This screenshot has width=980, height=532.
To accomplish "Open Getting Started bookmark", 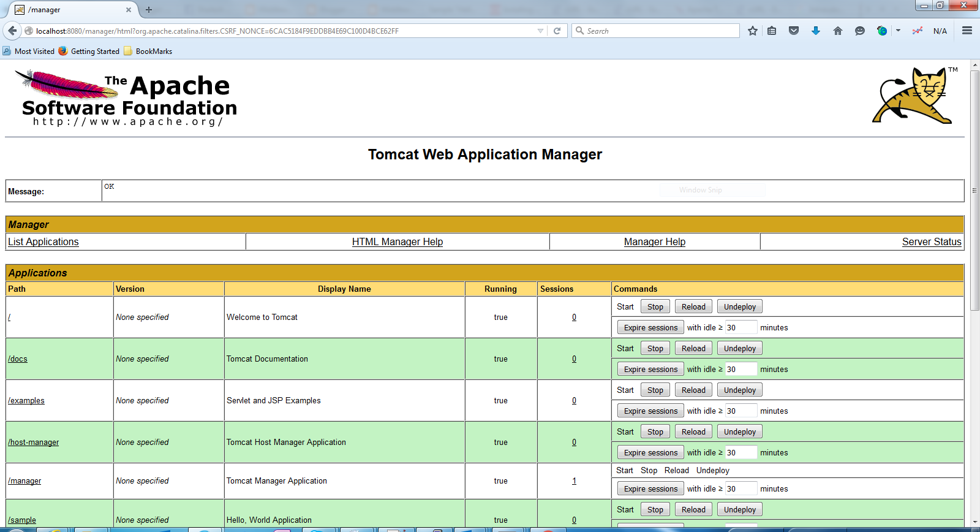I will tap(89, 51).
